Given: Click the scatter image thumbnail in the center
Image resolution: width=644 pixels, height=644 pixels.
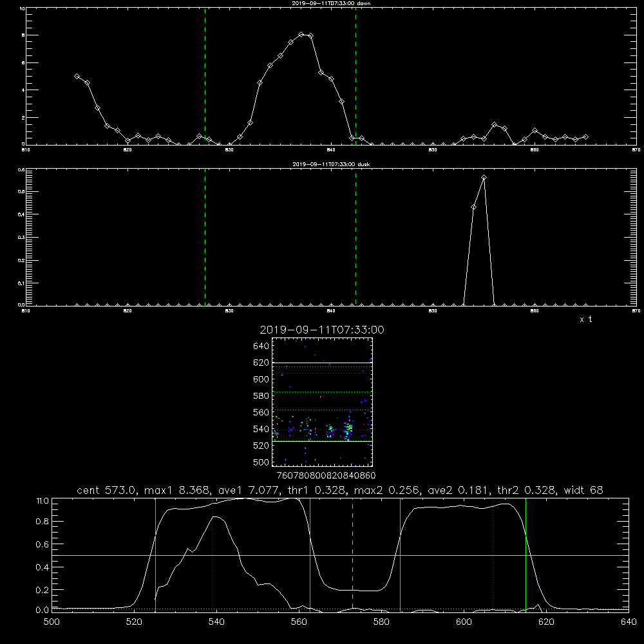Looking at the screenshot, I should click(x=322, y=402).
